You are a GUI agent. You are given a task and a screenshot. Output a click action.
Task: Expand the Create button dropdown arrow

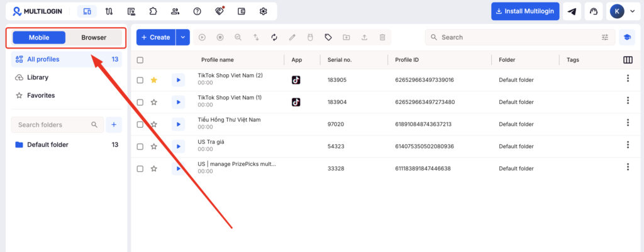pos(183,37)
